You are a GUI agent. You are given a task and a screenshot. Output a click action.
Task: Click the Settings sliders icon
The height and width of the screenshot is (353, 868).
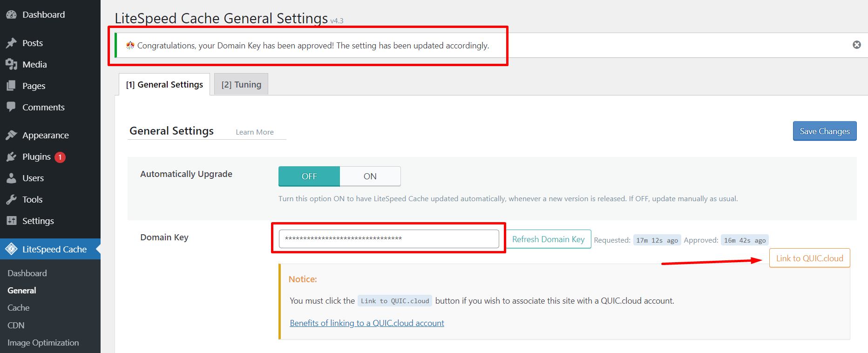coord(11,221)
